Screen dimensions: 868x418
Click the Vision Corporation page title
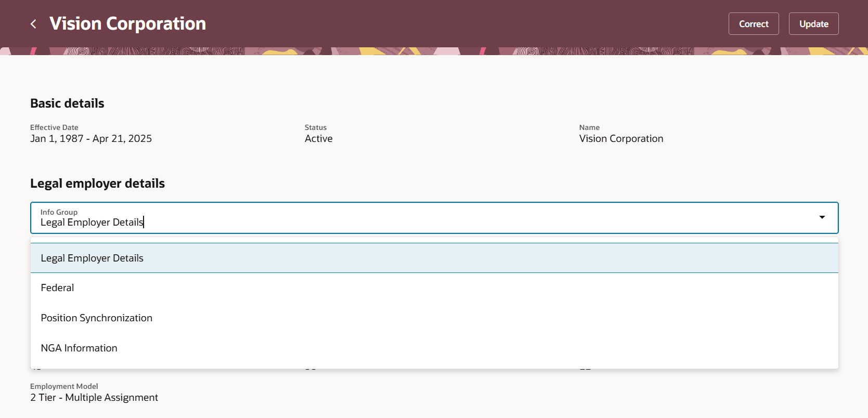click(127, 24)
